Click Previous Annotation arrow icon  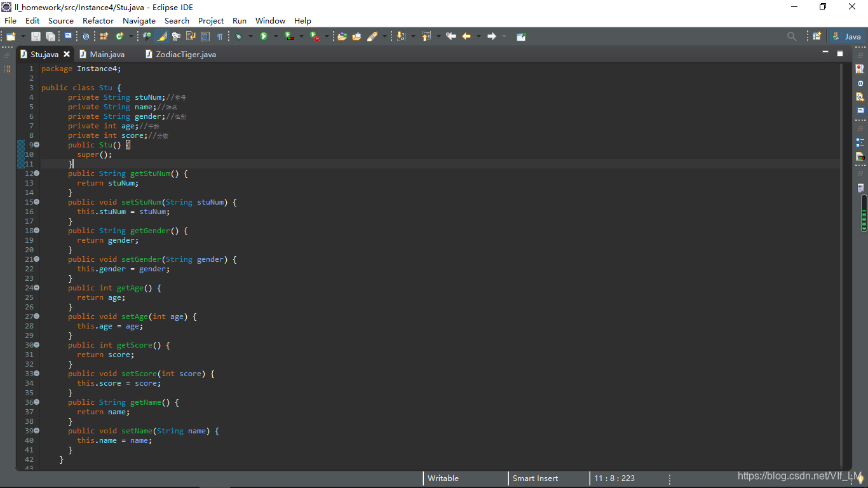[x=426, y=36]
